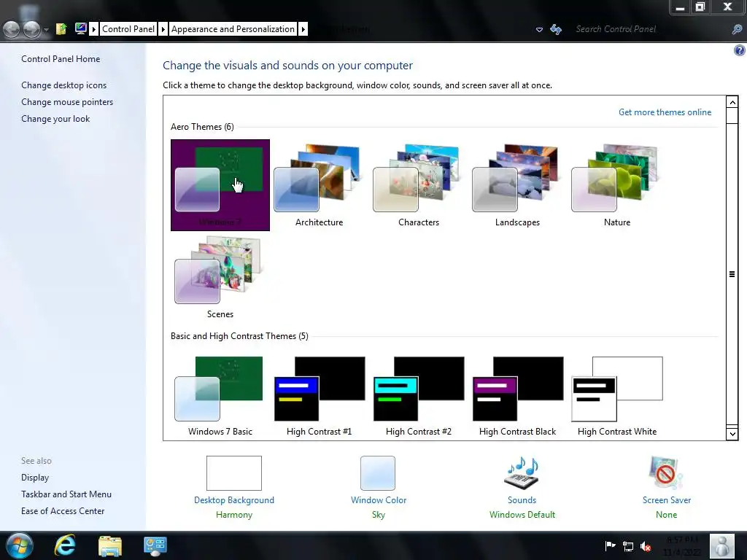Image resolution: width=747 pixels, height=560 pixels.
Task: Click the Sounds link
Action: (x=522, y=500)
